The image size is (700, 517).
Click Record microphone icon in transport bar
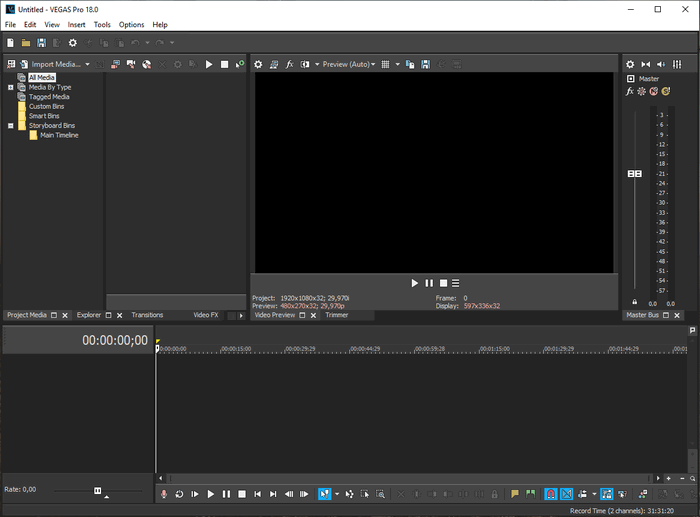pos(164,494)
